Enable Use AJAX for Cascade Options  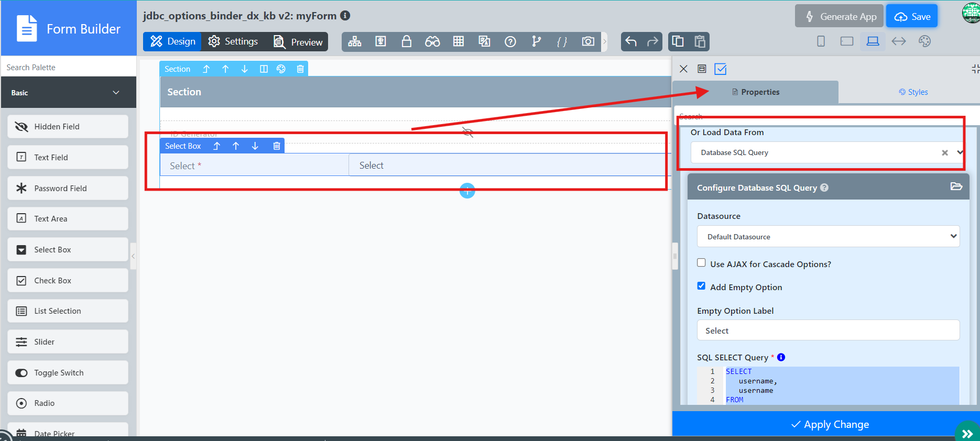click(701, 263)
